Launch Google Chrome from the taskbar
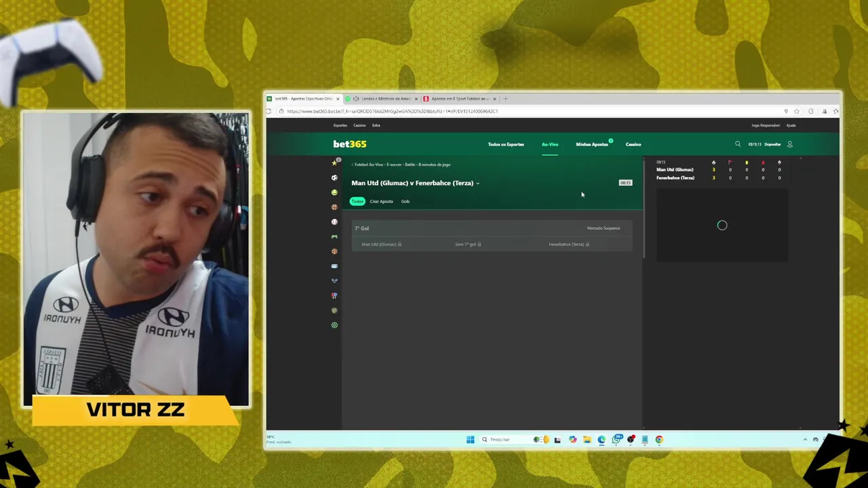This screenshot has height=488, width=868. tap(659, 439)
